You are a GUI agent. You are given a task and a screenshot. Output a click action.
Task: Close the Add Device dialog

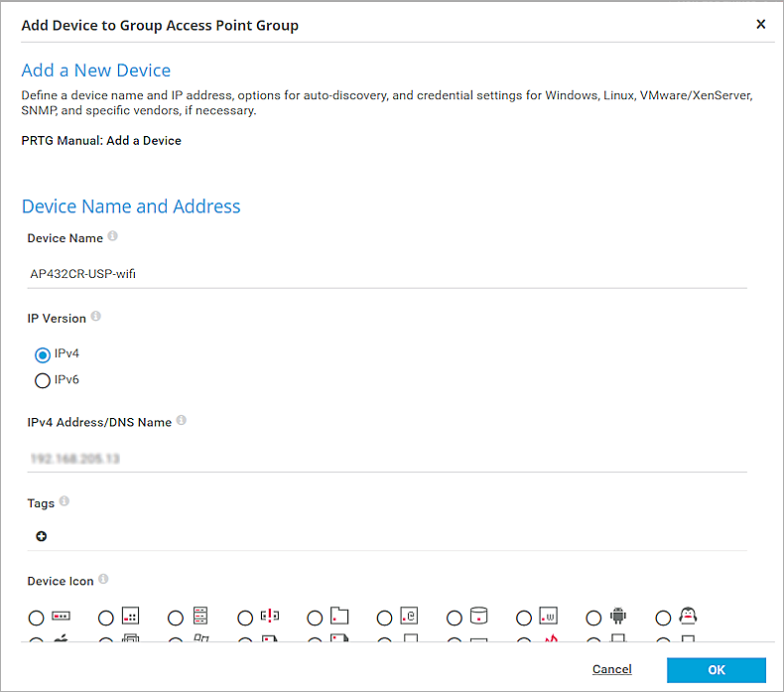click(761, 24)
